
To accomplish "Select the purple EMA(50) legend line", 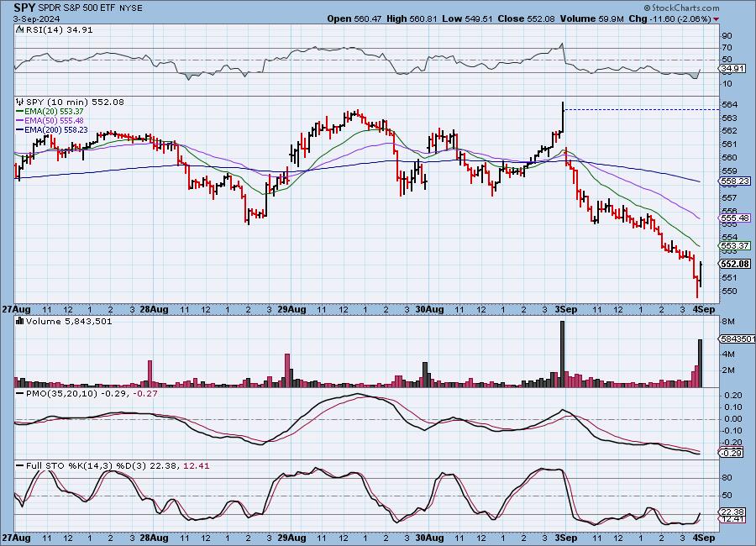I will pyautogui.click(x=20, y=121).
